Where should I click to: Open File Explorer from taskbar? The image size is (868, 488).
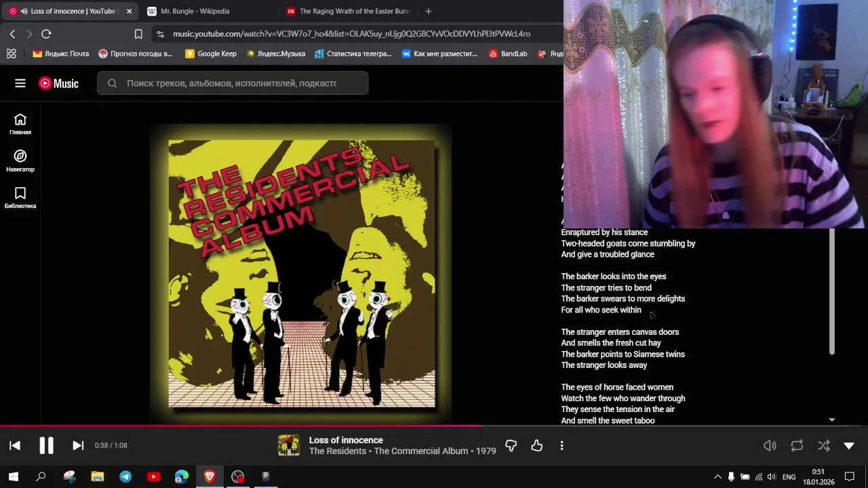[x=97, y=476]
